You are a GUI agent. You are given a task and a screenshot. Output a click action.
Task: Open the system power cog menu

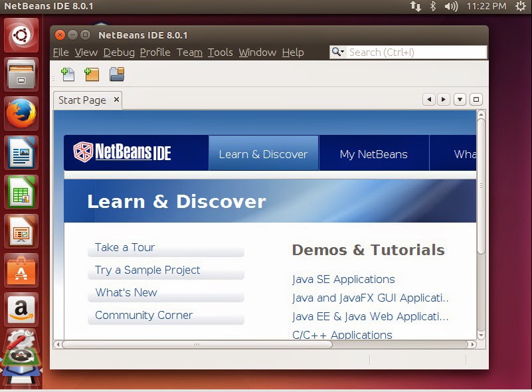pos(521,6)
